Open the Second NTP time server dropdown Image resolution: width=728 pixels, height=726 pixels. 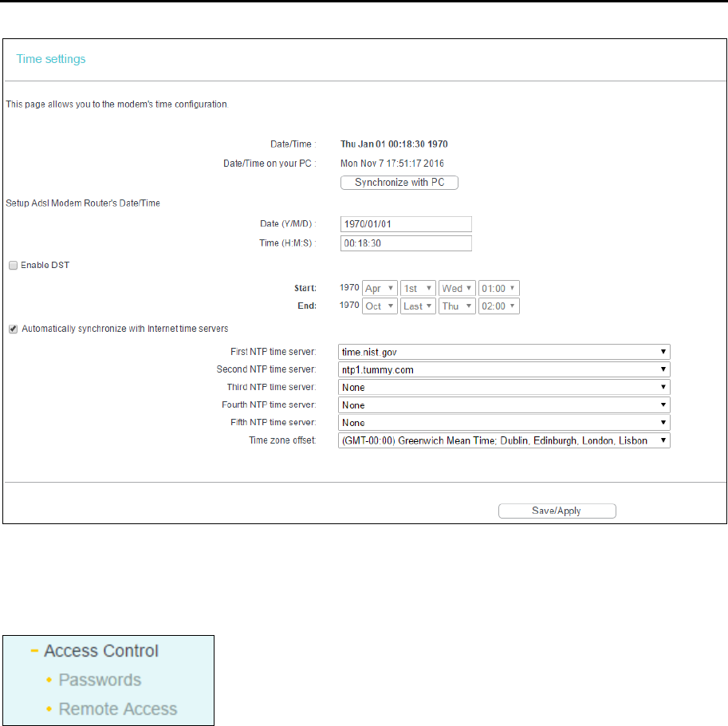[504, 369]
